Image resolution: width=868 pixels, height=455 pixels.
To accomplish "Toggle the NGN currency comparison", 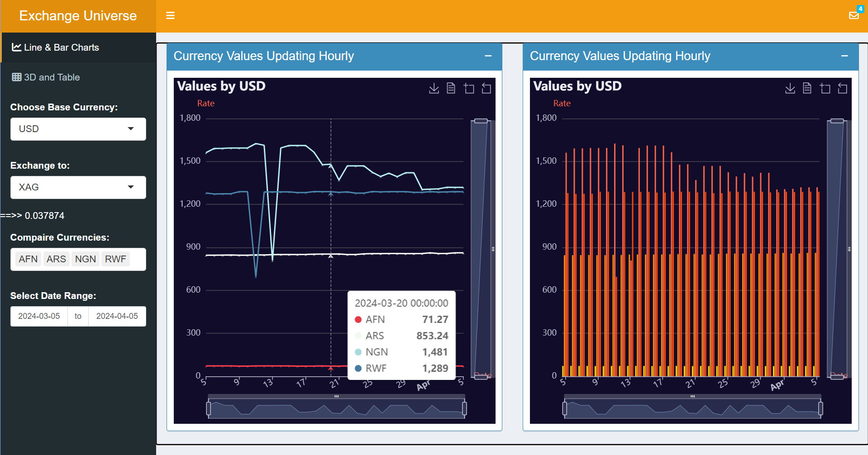I will 85,259.
